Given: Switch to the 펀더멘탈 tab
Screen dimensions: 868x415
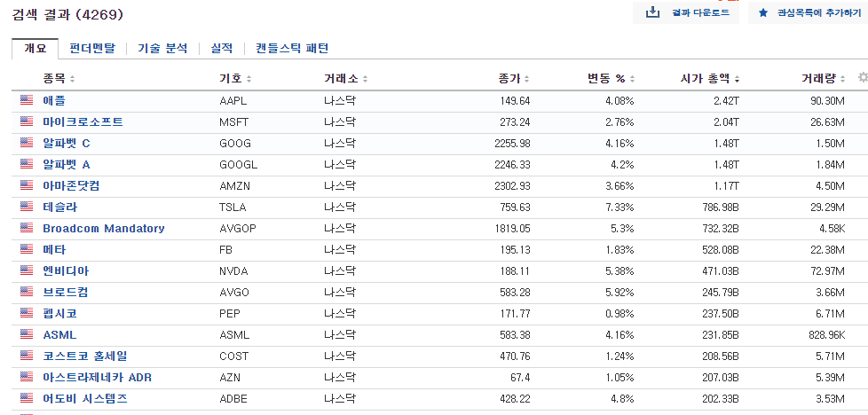Looking at the screenshot, I should pos(92,48).
